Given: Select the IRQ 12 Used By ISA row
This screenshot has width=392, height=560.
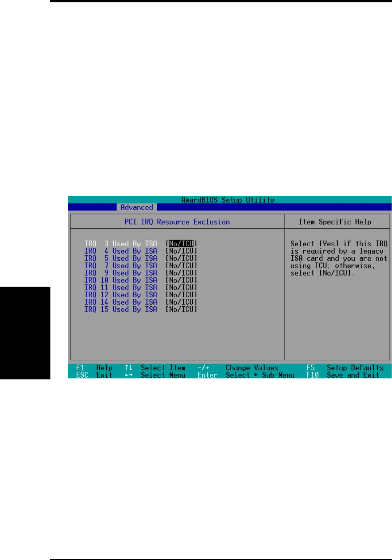Looking at the screenshot, I should (141, 295).
